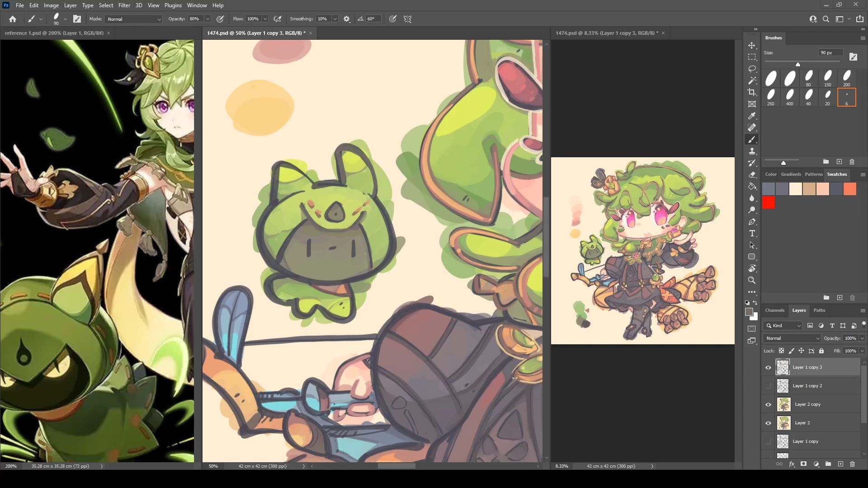Select the Rounded Rectangle shape tool
The width and height of the screenshot is (868, 488).
pos(752,257)
